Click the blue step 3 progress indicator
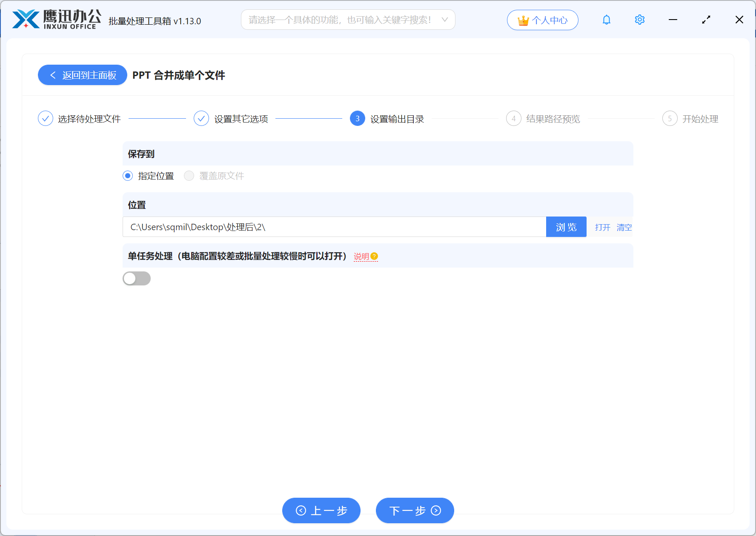 click(x=357, y=119)
